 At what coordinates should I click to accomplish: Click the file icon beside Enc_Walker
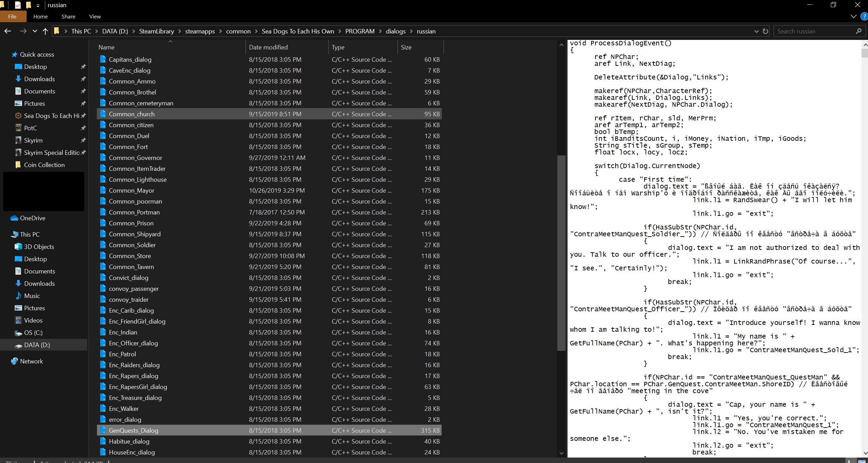point(103,408)
